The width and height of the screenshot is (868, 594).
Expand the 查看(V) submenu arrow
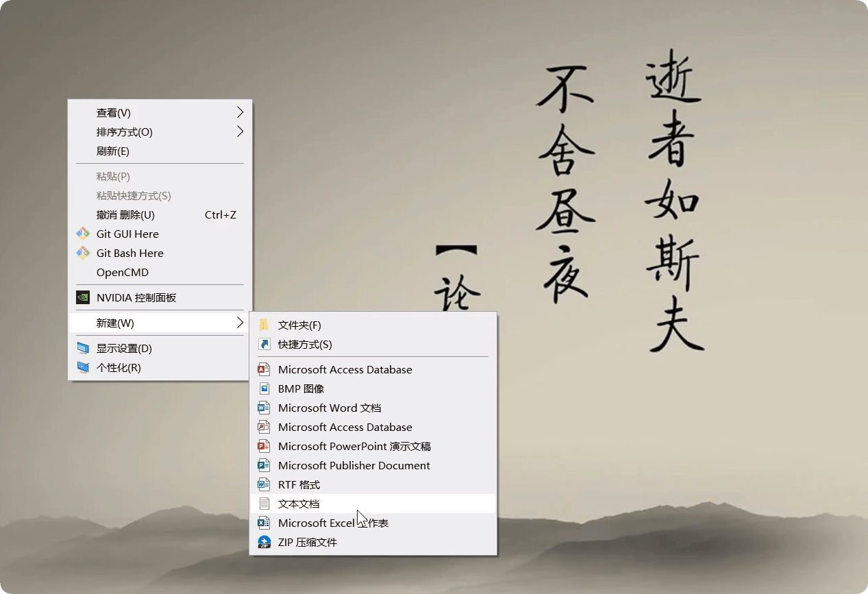240,112
